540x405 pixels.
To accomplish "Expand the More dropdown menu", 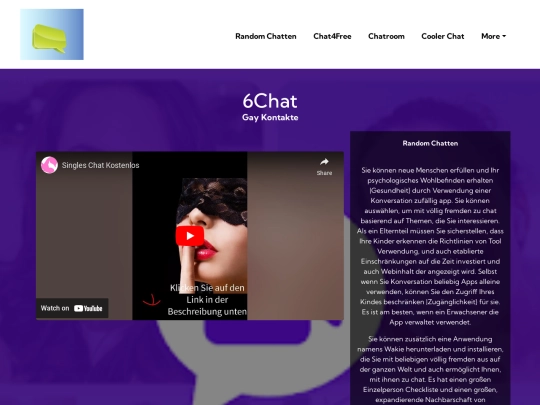I will click(x=494, y=36).
